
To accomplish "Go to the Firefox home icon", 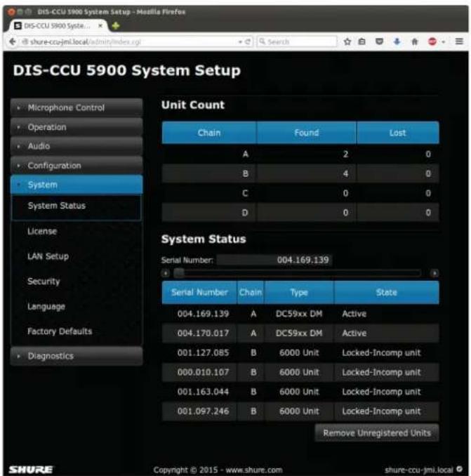I will 415,41.
